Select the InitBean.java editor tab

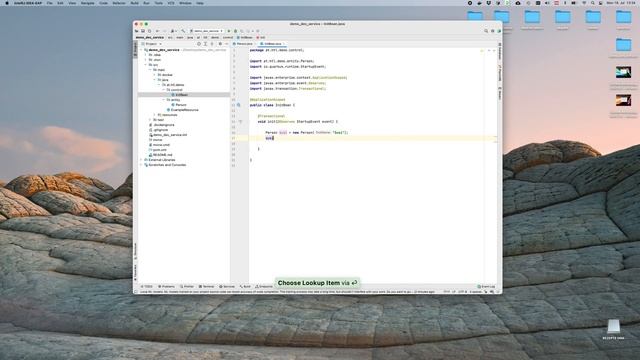272,44
